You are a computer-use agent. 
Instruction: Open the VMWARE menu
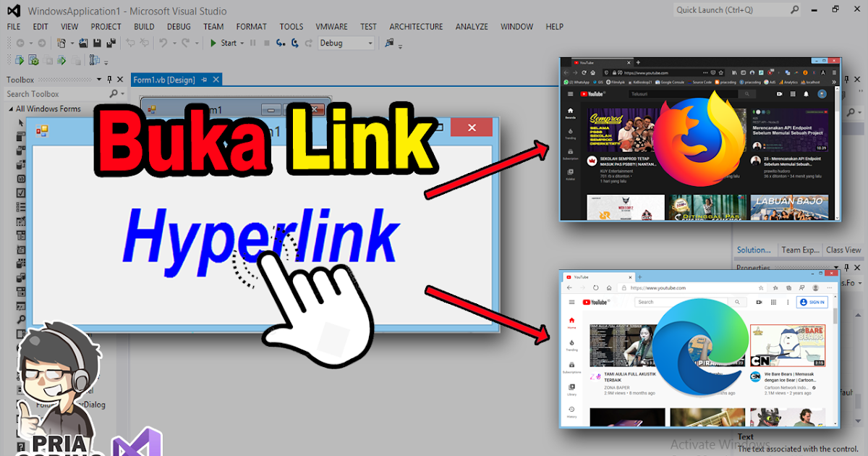[331, 27]
